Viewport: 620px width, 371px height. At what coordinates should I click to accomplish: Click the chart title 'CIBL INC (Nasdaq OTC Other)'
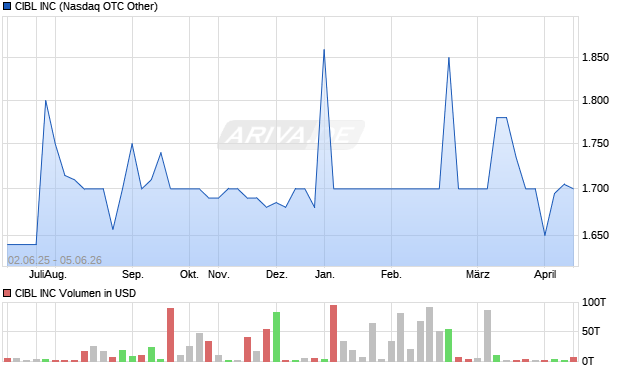86,6
